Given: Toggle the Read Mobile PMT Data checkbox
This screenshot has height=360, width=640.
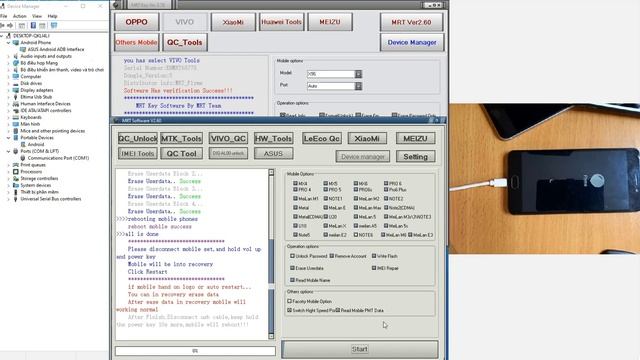Looking at the screenshot, I should point(338,310).
